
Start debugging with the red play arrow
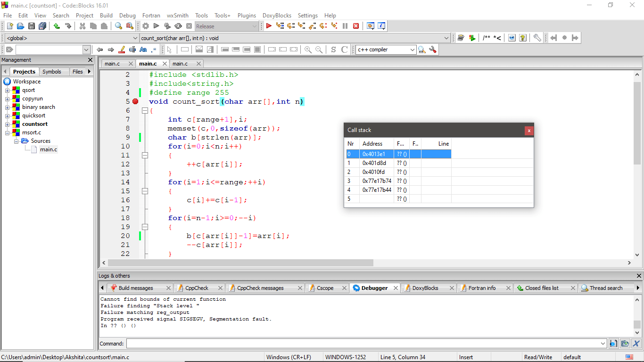point(269,26)
